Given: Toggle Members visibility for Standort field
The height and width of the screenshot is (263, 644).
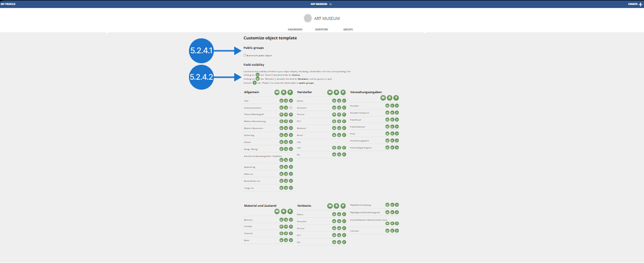Looking at the screenshot, I should pyautogui.click(x=388, y=106).
